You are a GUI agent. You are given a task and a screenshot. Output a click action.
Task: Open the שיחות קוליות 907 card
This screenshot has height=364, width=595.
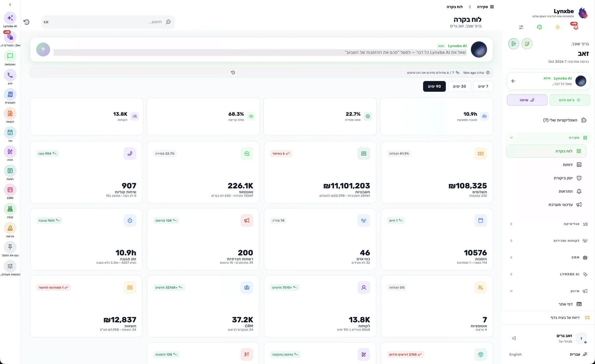(86, 172)
